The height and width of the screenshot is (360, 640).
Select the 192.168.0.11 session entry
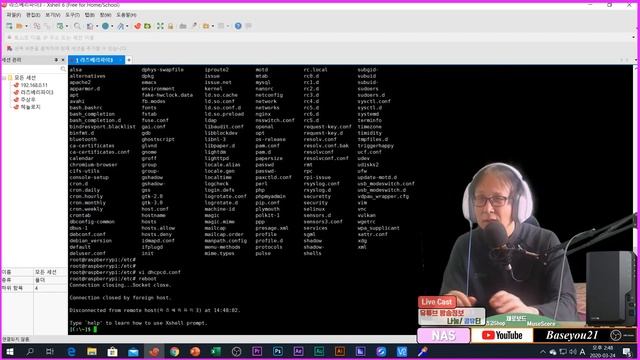[x=34, y=85]
